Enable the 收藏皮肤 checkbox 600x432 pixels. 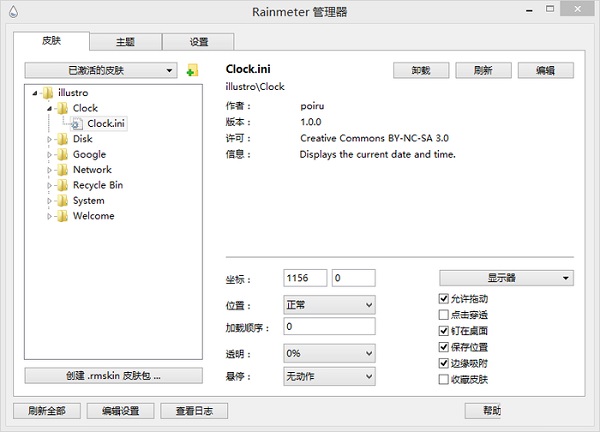tap(443, 379)
